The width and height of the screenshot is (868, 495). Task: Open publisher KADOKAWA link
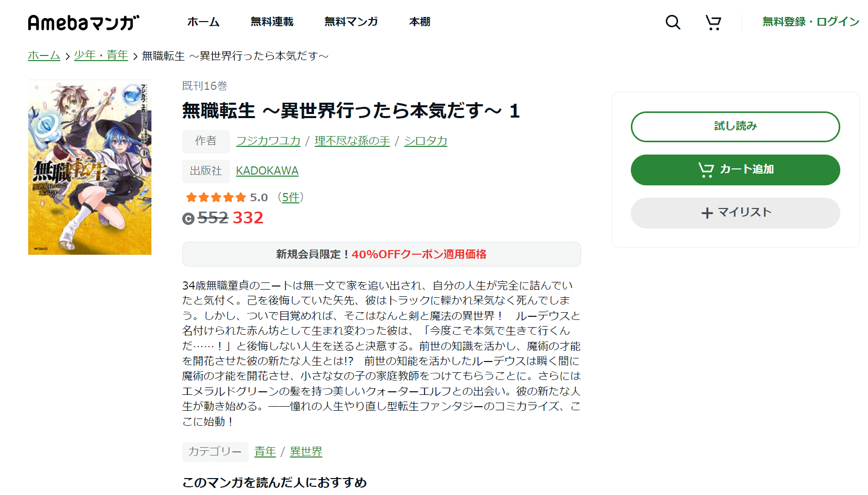tap(267, 170)
